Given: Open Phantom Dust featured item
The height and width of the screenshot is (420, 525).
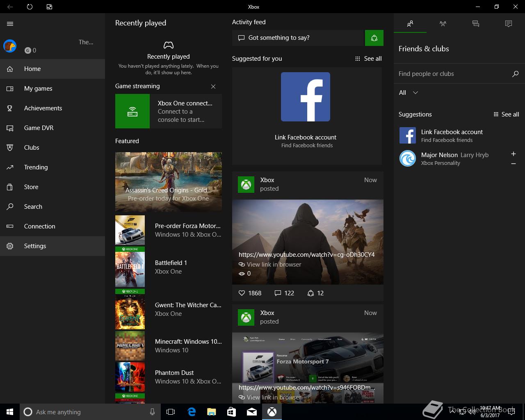Looking at the screenshot, I should point(169,377).
